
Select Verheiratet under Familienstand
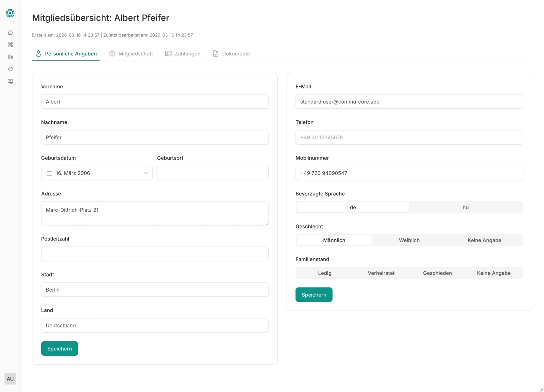(381, 273)
